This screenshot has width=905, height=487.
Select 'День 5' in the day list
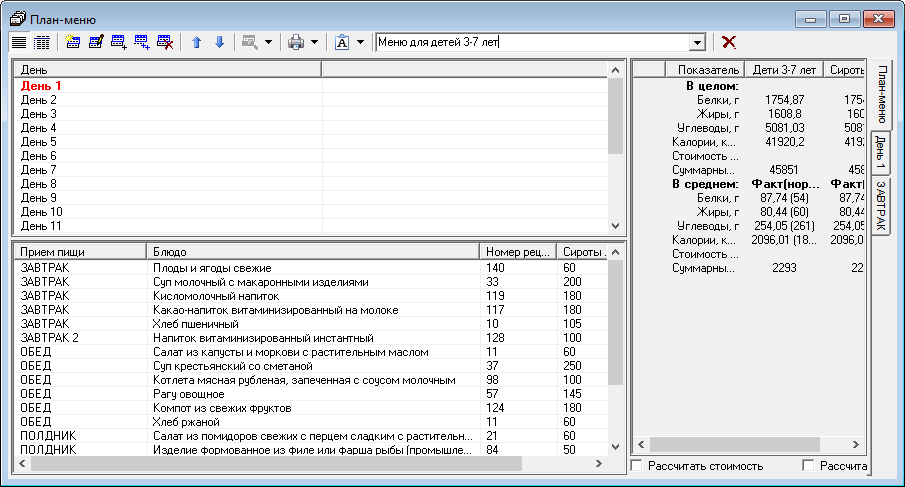point(39,142)
